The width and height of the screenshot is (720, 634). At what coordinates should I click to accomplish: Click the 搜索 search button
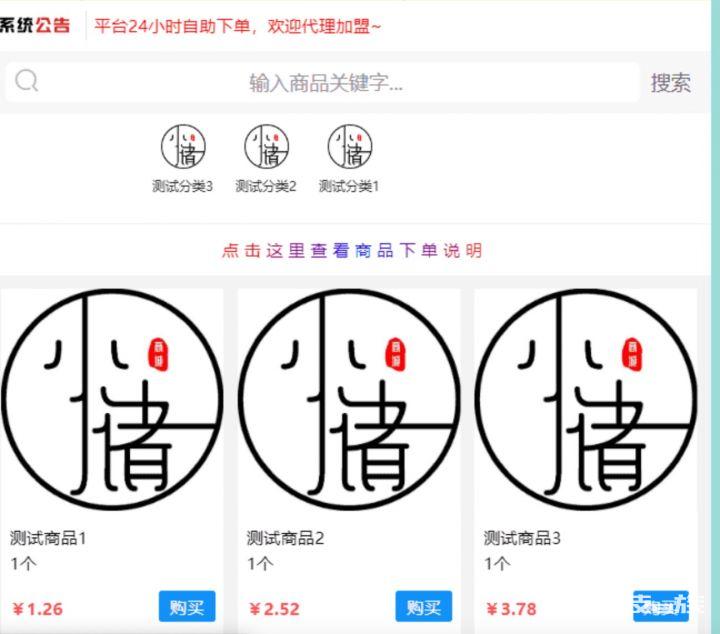[x=670, y=83]
